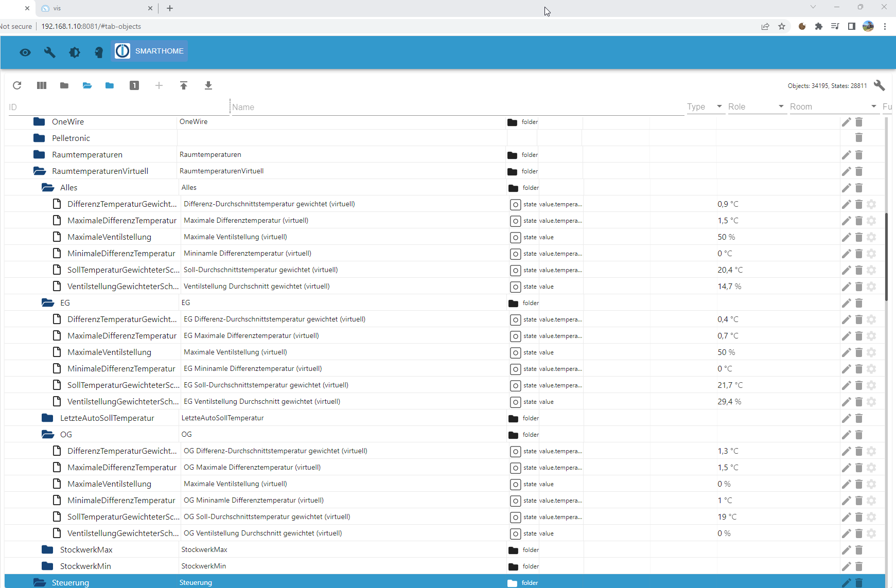
Task: Open the filter settings wrench near the objects count
Action: (880, 85)
